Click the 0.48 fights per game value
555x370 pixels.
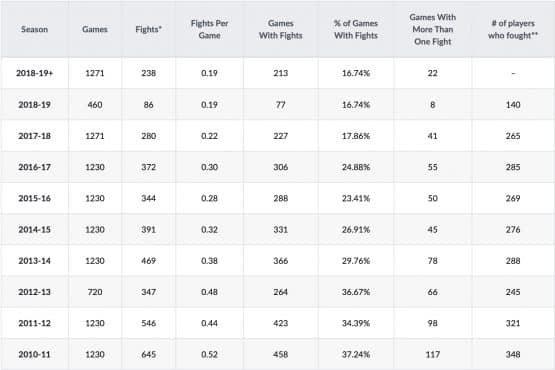coord(210,292)
